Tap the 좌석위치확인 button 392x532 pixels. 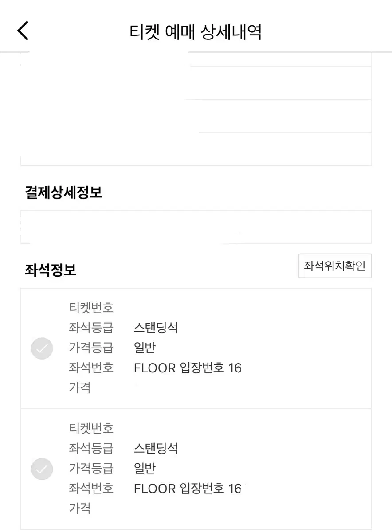tap(335, 266)
